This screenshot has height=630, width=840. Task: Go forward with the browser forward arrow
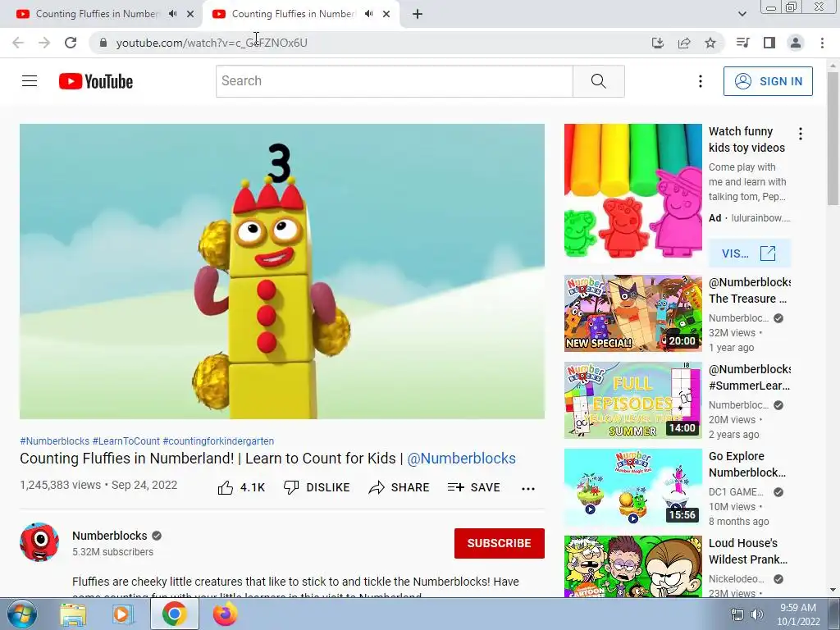[44, 43]
